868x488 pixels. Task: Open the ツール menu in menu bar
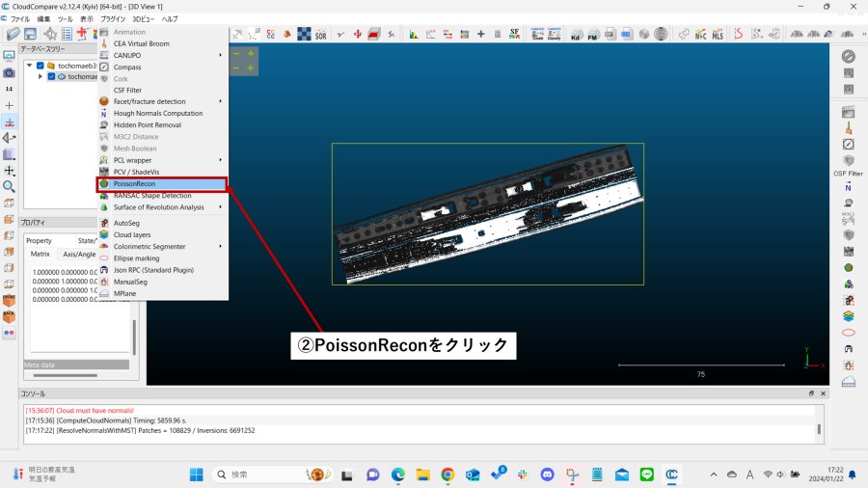65,19
